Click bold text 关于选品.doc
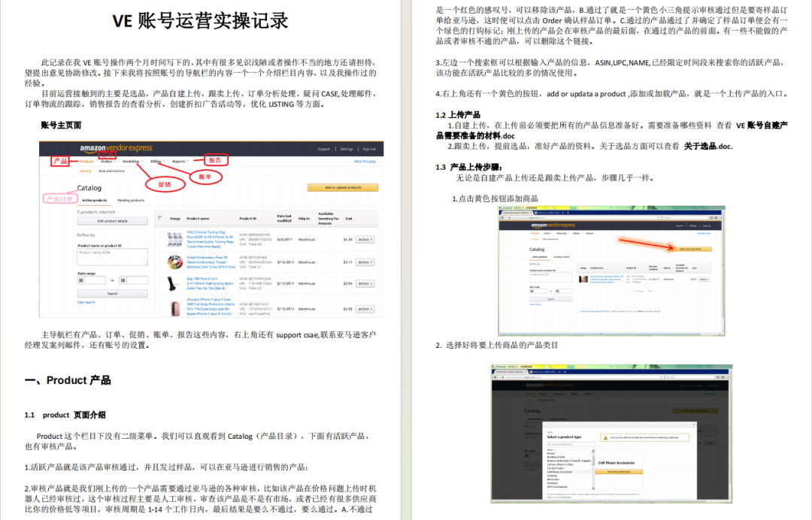812x520 pixels. pos(708,147)
